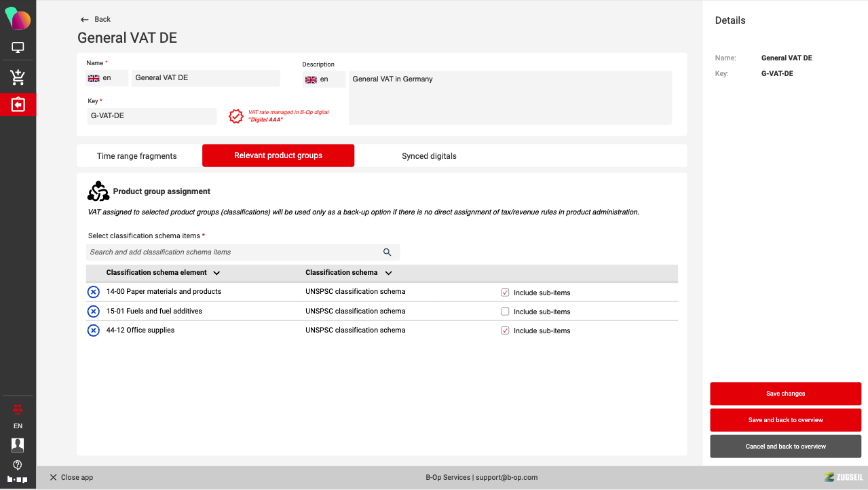This screenshot has height=490, width=868.
Task: Switch to the Time range fragments tab
Action: coord(136,156)
